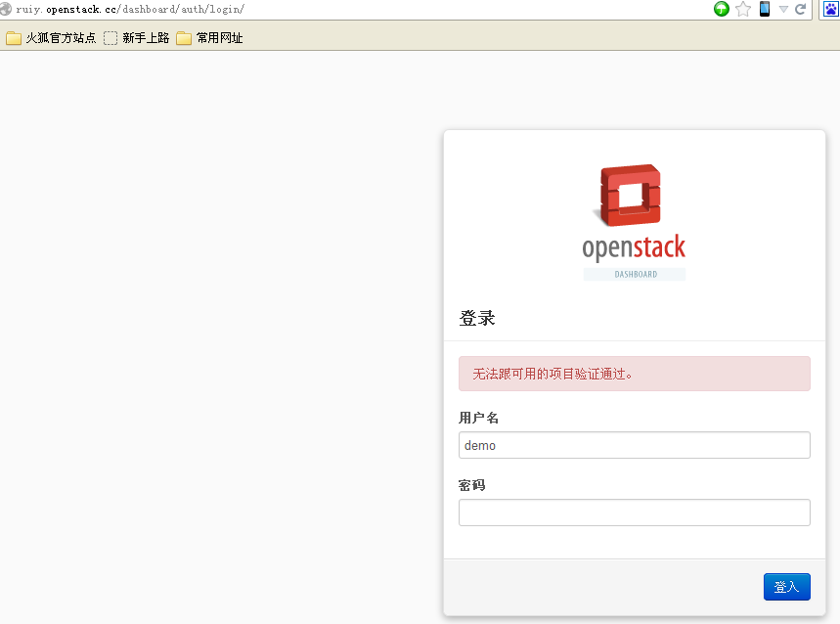Open the 火狐官方站点 bookmarks folder
The image size is (840, 624).
click(51, 38)
